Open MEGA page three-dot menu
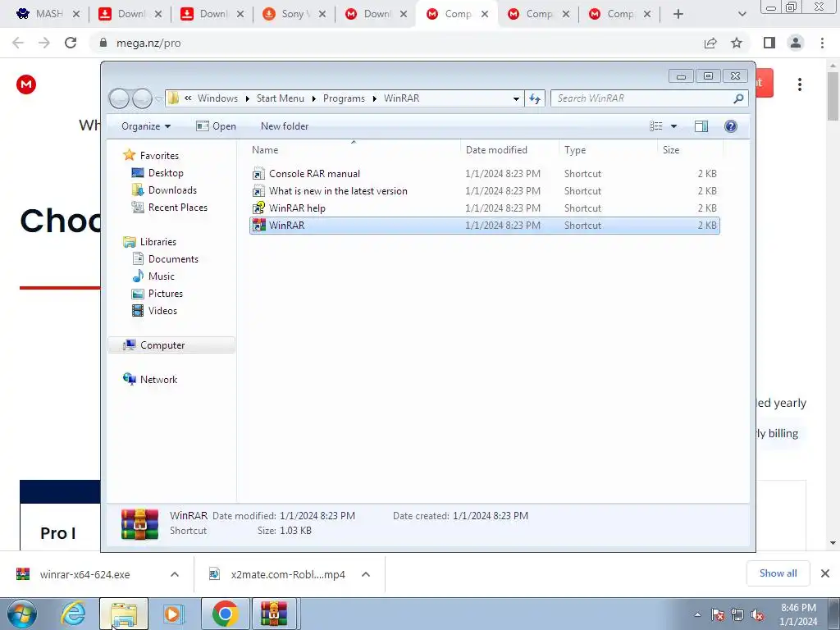This screenshot has width=840, height=630. [799, 84]
